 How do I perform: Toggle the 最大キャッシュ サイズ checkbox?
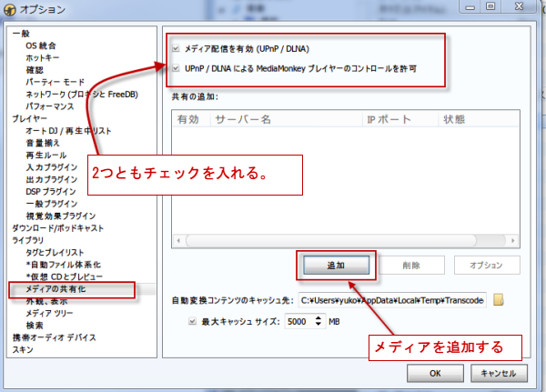(x=193, y=321)
